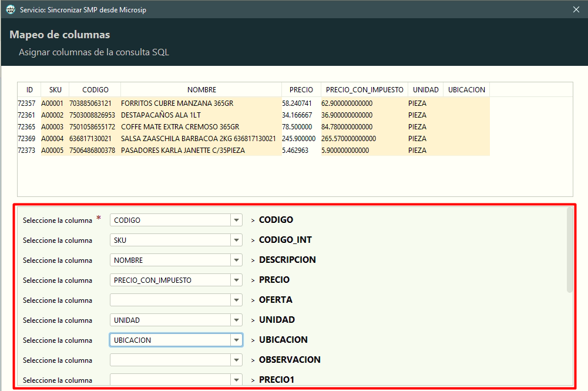This screenshot has width=588, height=391.
Task: Click the bold DESCRIPCION target label
Action: point(287,260)
